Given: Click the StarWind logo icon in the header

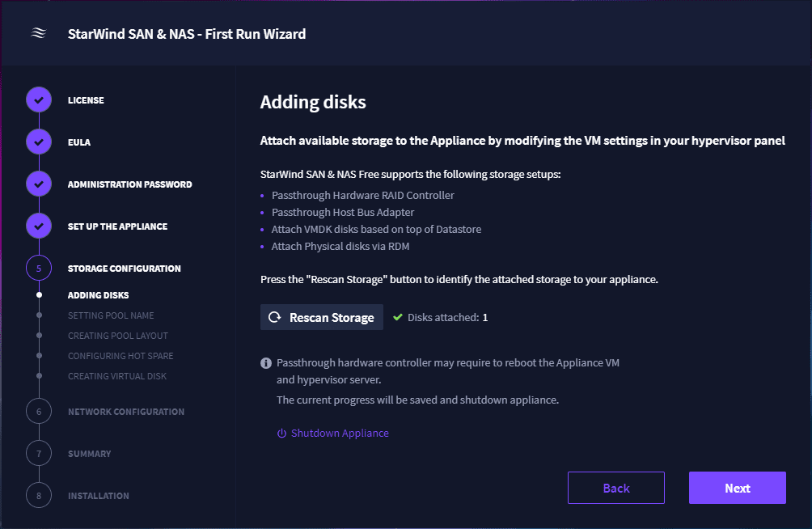Looking at the screenshot, I should point(38,33).
